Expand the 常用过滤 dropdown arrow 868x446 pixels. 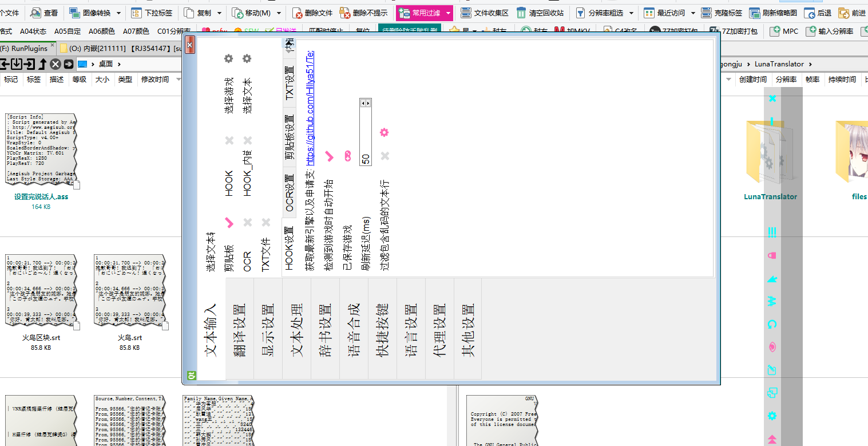click(x=449, y=13)
